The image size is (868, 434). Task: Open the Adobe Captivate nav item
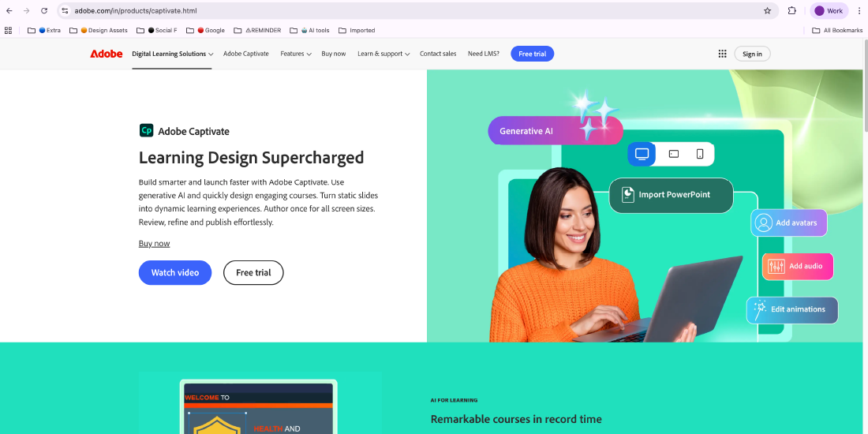pos(245,54)
